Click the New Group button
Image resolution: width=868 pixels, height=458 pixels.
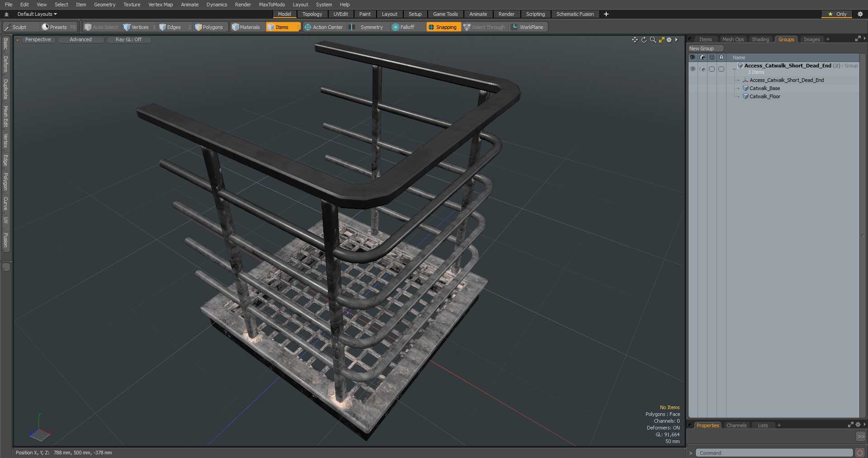click(705, 48)
